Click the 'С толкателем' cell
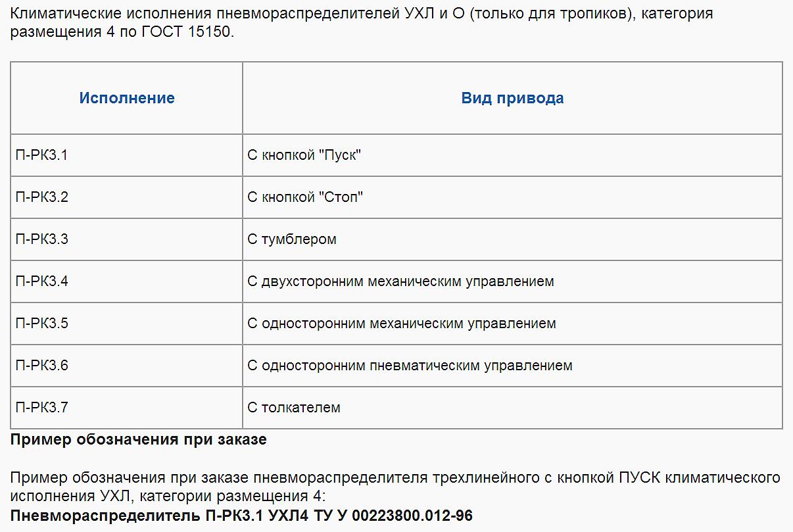Image resolution: width=793 pixels, height=532 pixels. click(x=512, y=408)
